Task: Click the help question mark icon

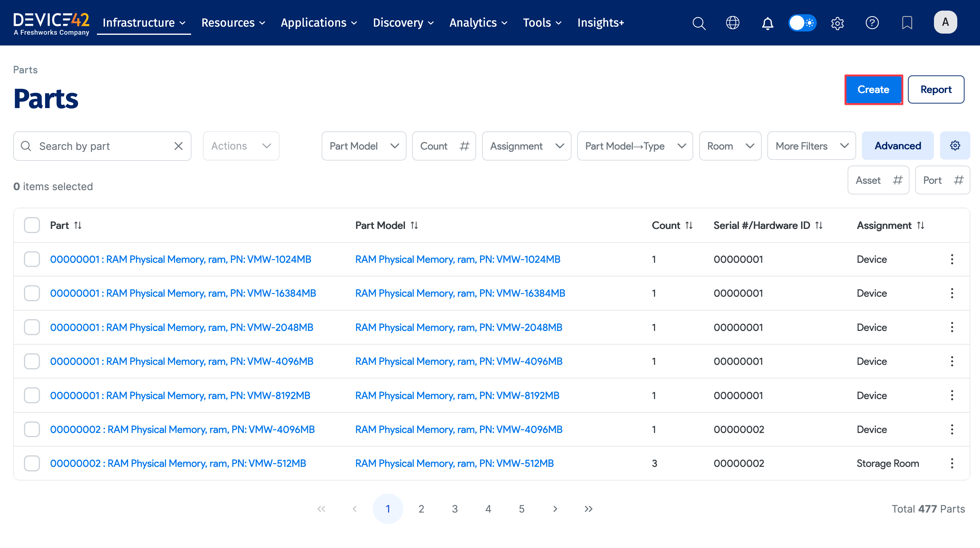Action: [872, 23]
